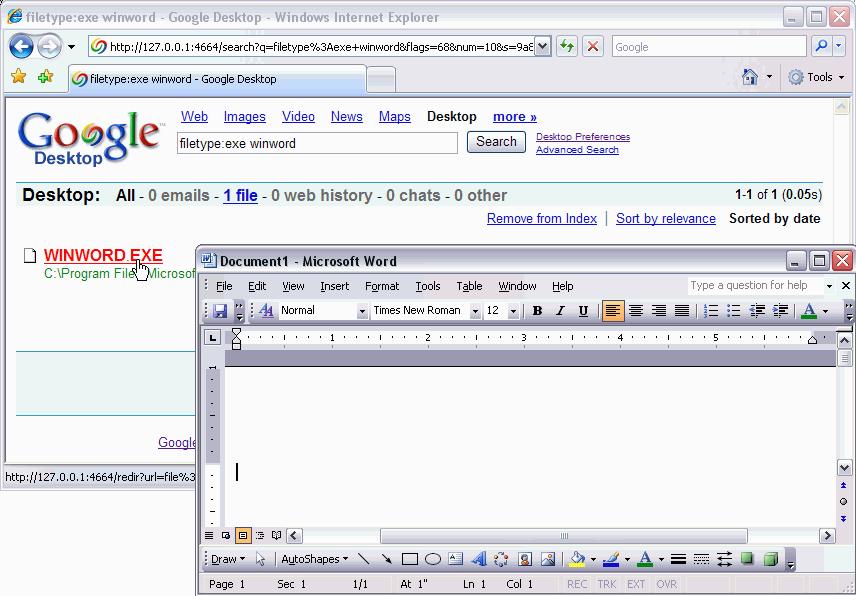This screenshot has height=596, width=856.
Task: Insert Diagram or Organization Chart icon
Action: (x=501, y=559)
